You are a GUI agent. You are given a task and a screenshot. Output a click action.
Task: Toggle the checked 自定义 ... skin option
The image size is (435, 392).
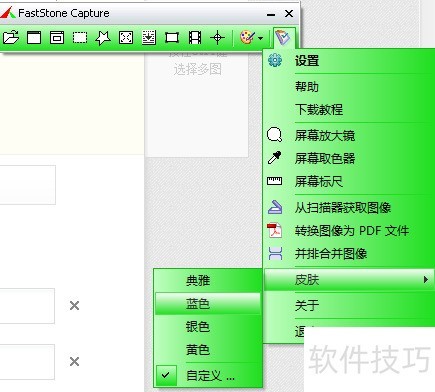pyautogui.click(x=208, y=376)
